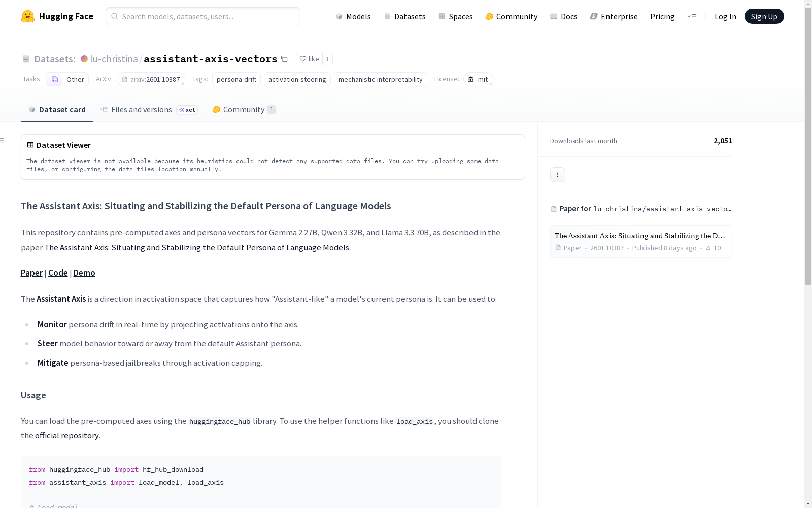Click the xet badge on Files tab

pos(187,110)
